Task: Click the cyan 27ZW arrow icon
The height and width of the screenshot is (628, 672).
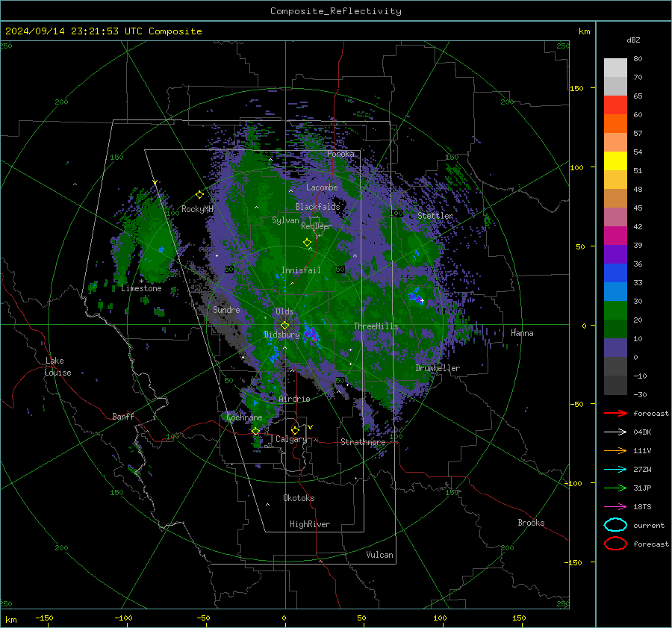Action: 615,470
